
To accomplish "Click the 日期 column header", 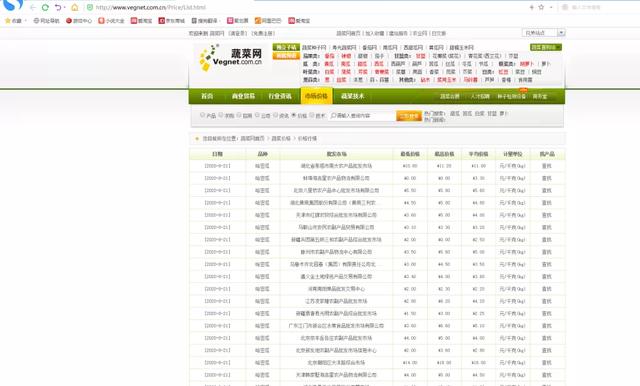I will pyautogui.click(x=218, y=154).
